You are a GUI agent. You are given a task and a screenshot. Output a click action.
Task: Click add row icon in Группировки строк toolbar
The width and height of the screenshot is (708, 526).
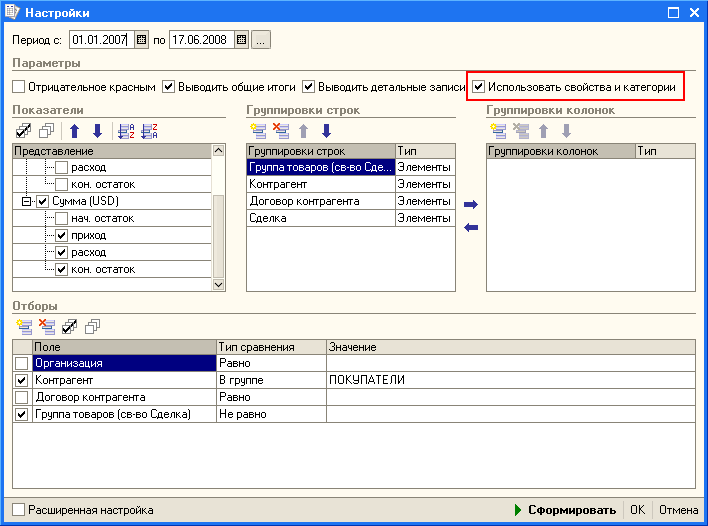coord(258,131)
